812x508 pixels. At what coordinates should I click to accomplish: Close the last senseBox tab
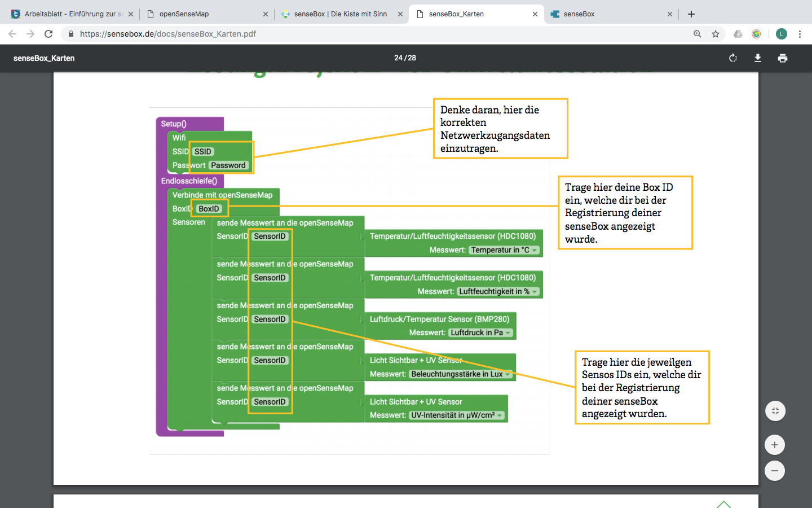[670, 14]
